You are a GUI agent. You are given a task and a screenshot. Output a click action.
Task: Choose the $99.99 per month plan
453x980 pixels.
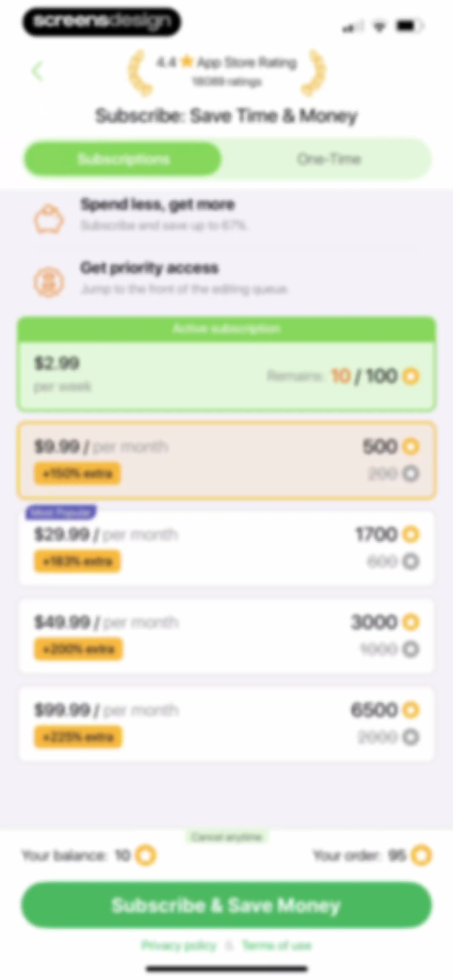coord(227,724)
